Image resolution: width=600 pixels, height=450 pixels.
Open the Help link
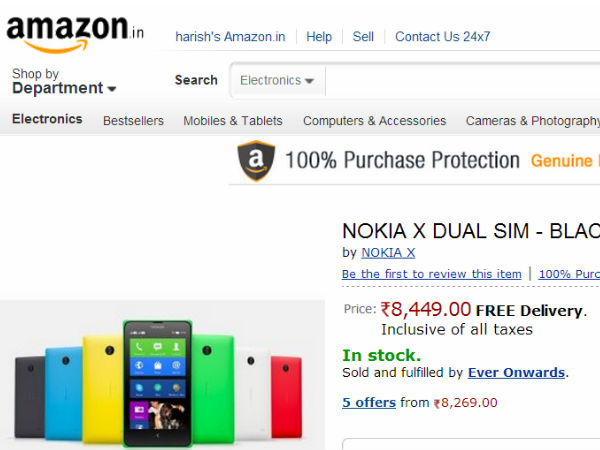319,37
